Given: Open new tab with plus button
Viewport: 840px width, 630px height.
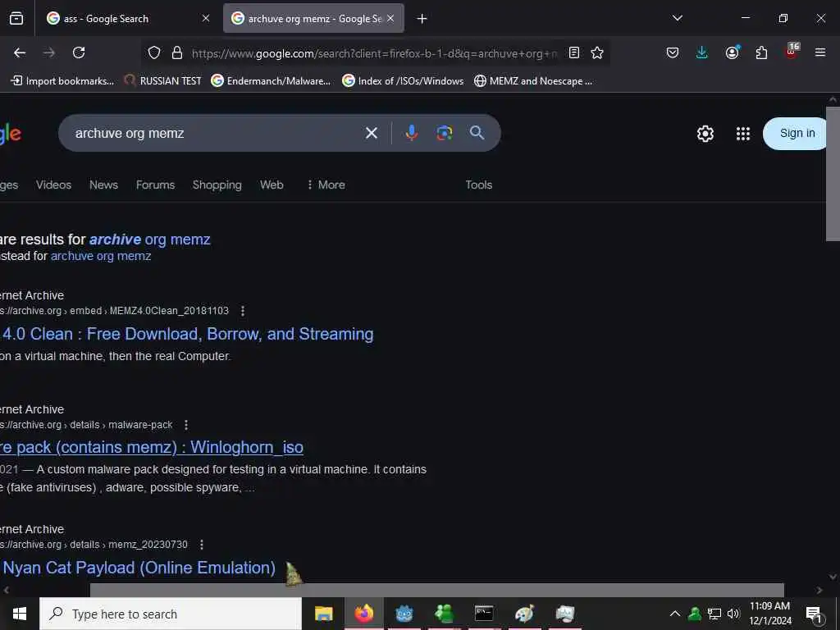Looking at the screenshot, I should pyautogui.click(x=422, y=19).
